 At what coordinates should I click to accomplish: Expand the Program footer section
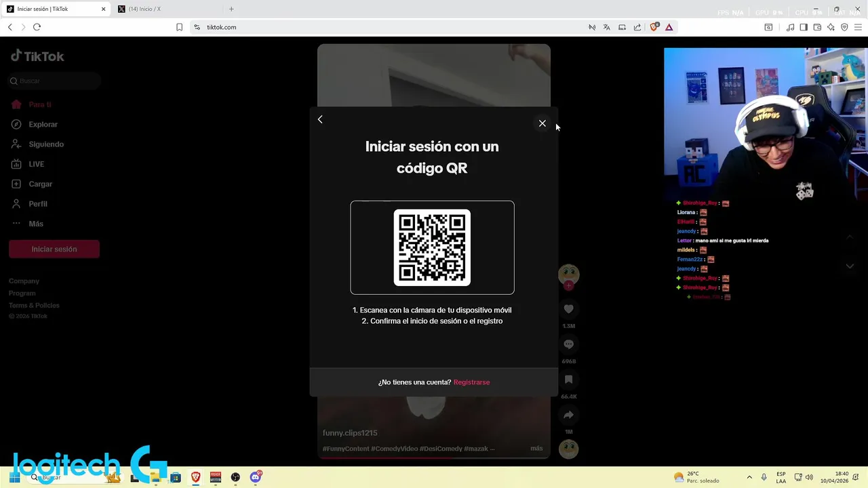click(22, 293)
